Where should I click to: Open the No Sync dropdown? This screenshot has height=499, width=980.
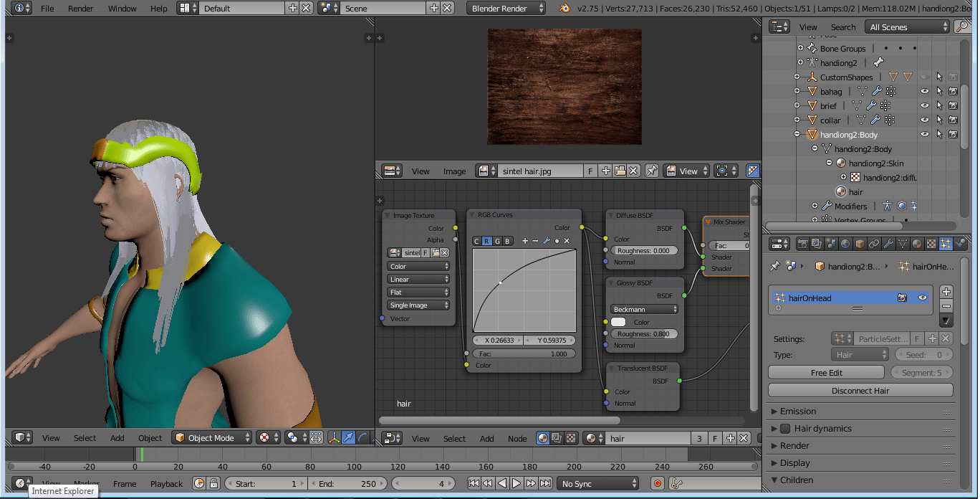[x=598, y=483]
